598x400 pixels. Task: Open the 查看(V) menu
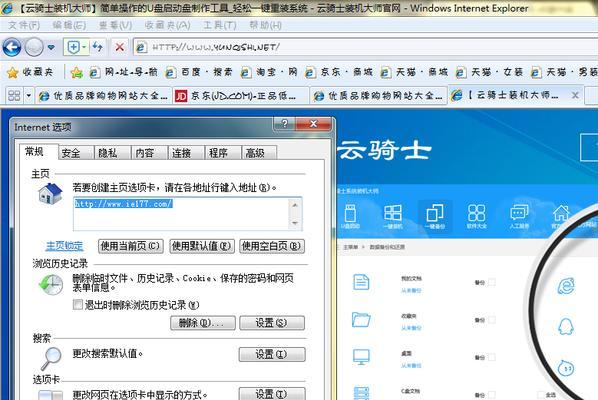pyautogui.click(x=116, y=26)
